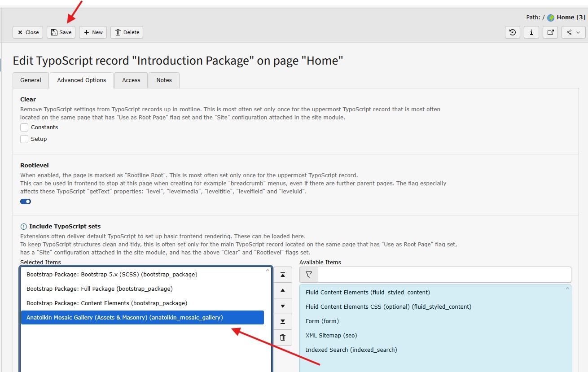This screenshot has width=588, height=372.
Task: Save the TypoScript record
Action: [x=61, y=32]
